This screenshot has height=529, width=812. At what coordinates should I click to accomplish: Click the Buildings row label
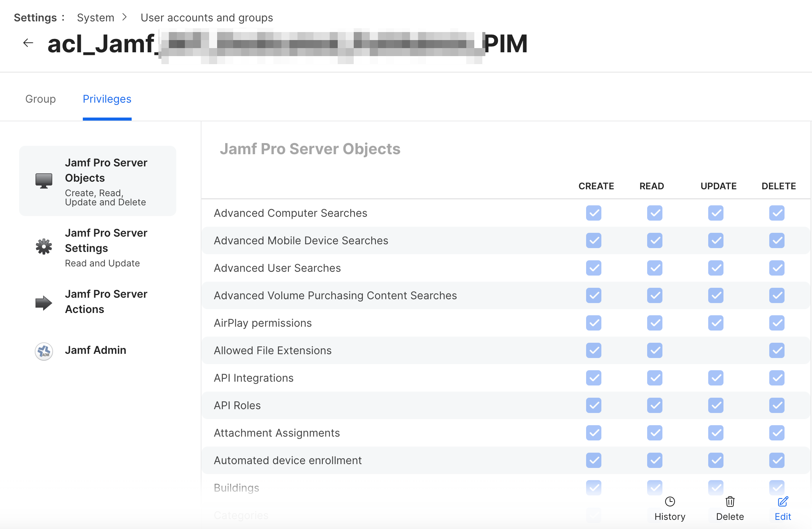pos(237,488)
